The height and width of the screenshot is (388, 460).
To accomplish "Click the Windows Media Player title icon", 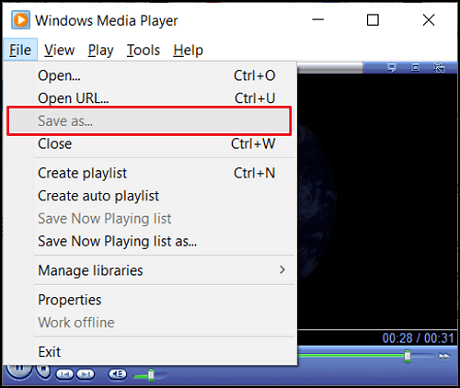I will coord(20,20).
